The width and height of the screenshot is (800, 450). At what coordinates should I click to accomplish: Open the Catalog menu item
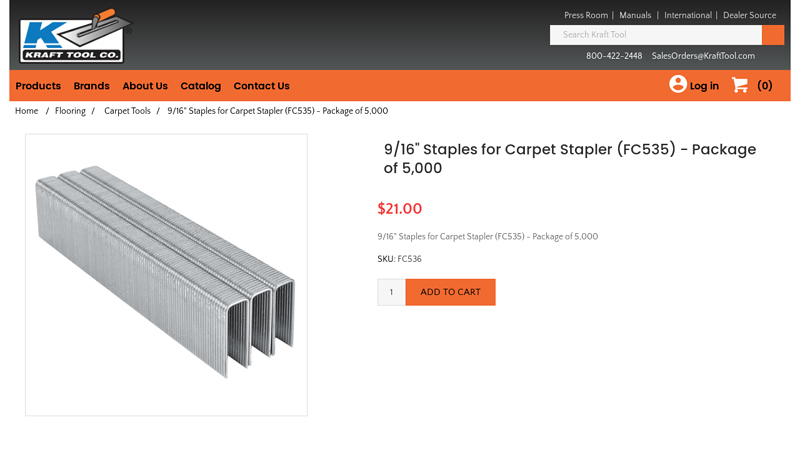200,86
